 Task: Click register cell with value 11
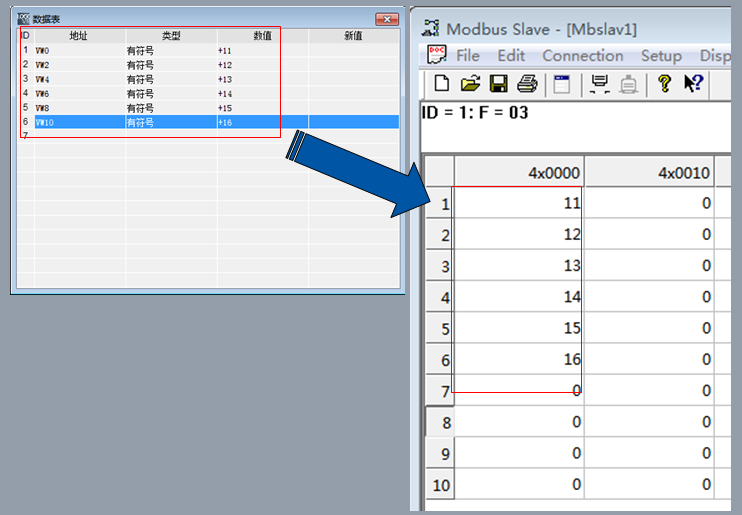[x=519, y=203]
